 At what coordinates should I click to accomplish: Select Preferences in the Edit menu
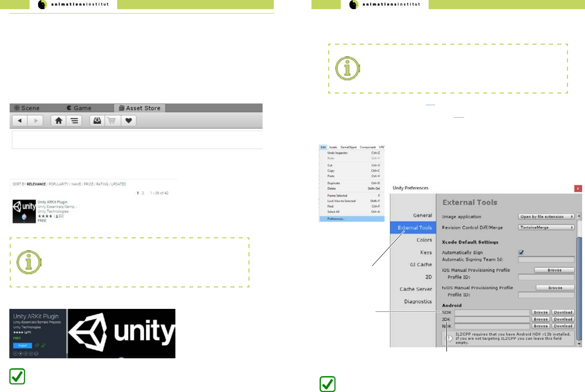point(336,219)
